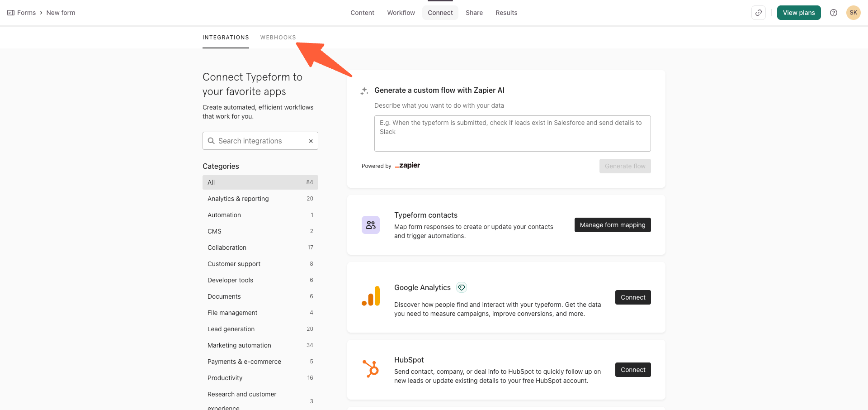Click the Google Analytics logo

(371, 296)
